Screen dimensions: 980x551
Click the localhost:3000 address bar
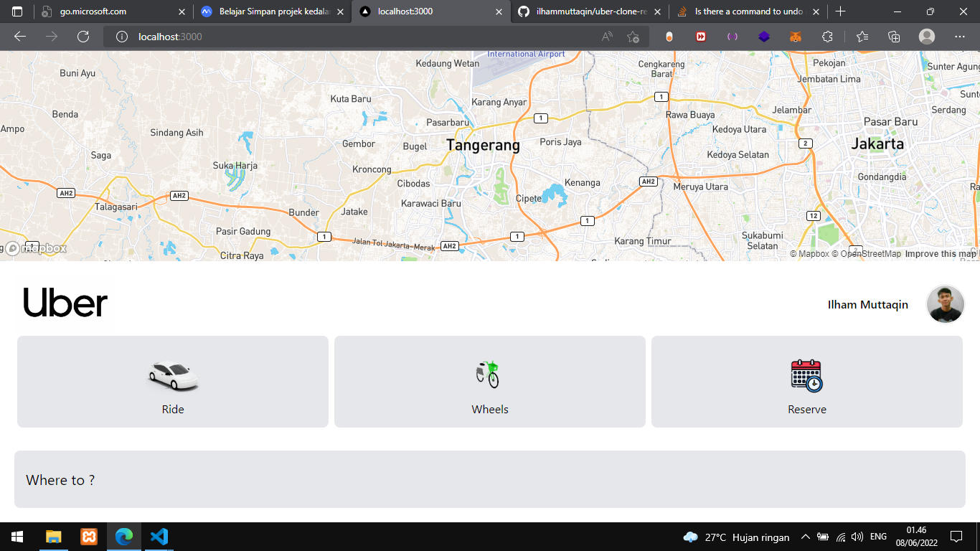click(x=359, y=37)
